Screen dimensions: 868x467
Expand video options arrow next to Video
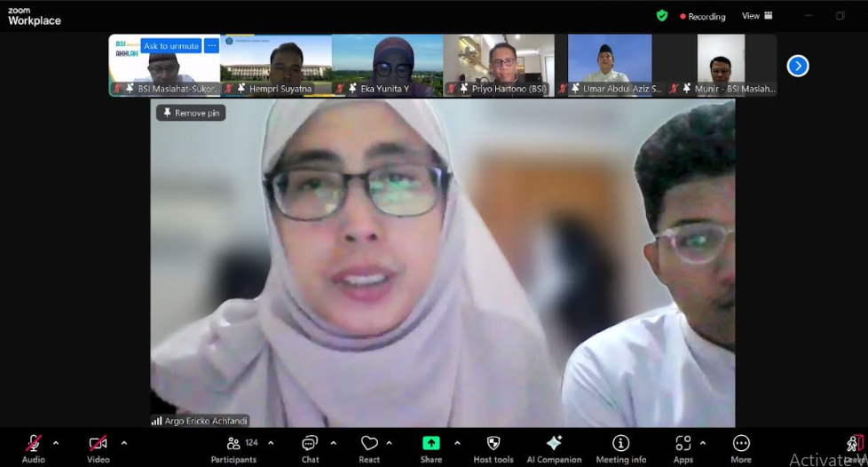point(123,442)
